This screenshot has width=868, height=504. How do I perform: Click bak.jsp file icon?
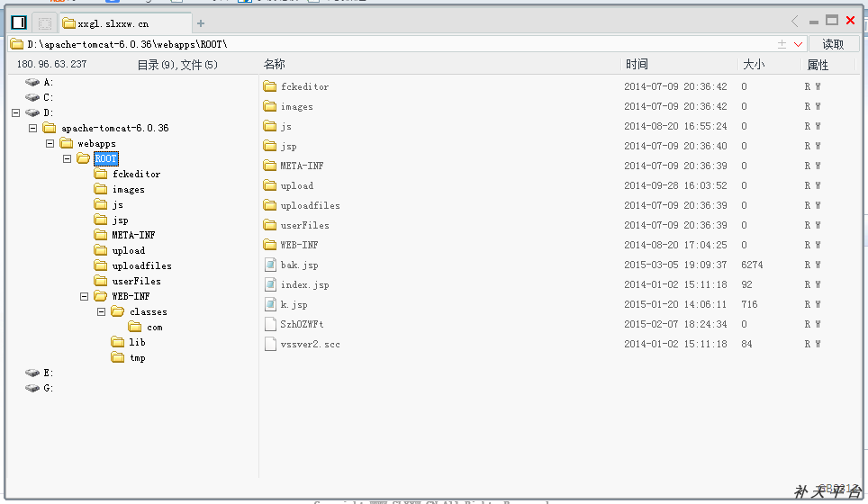coord(270,265)
